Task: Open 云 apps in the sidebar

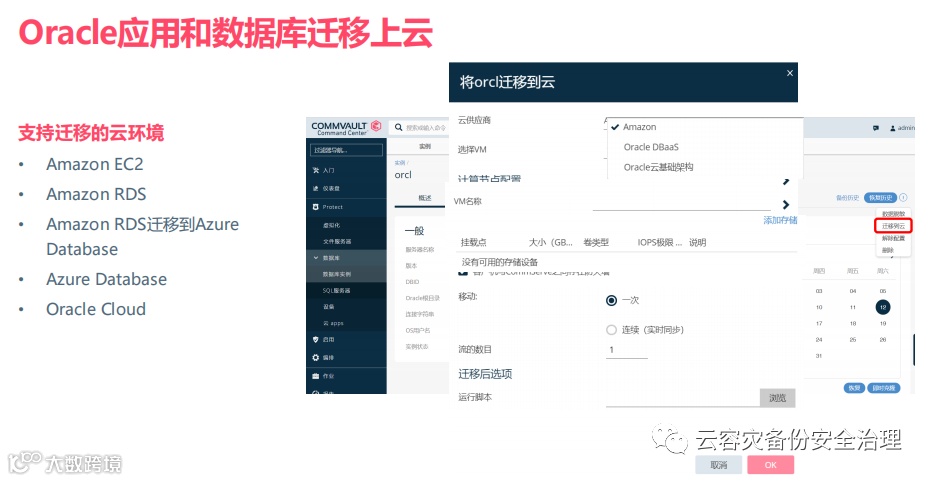Action: point(333,323)
